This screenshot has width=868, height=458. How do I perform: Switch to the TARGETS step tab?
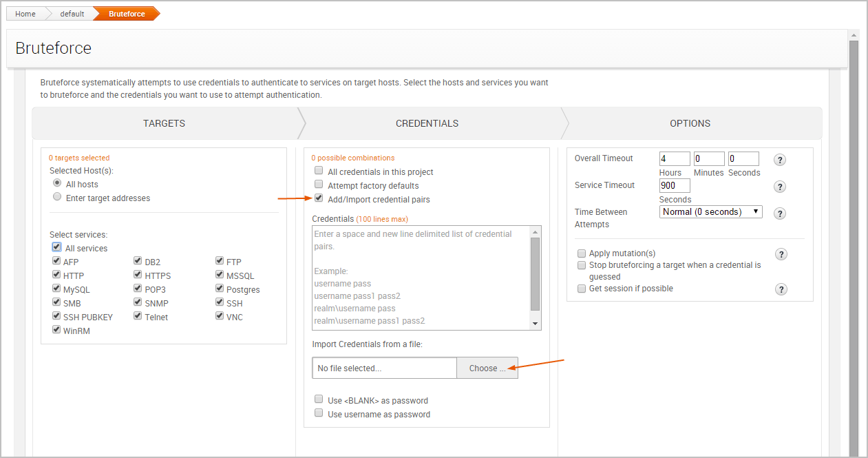pyautogui.click(x=164, y=123)
